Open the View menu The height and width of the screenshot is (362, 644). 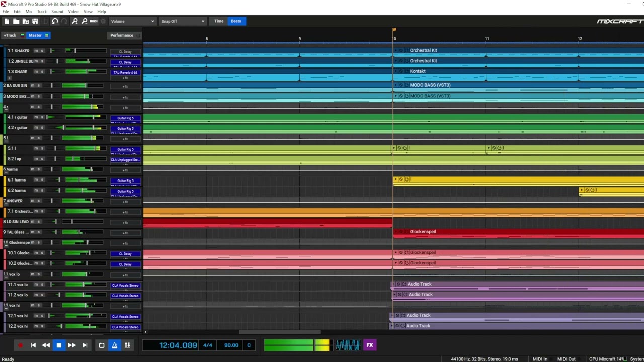pyautogui.click(x=88, y=11)
